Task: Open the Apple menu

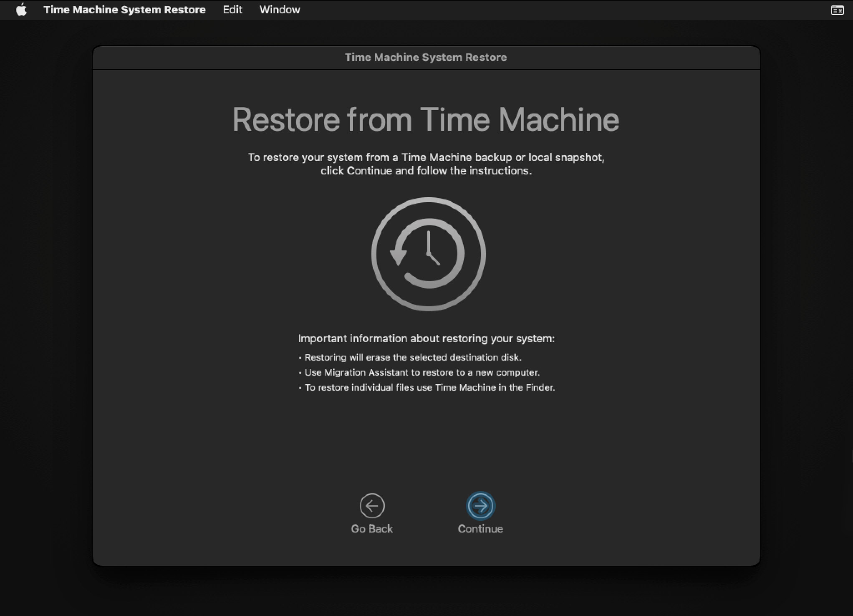Action: tap(21, 10)
